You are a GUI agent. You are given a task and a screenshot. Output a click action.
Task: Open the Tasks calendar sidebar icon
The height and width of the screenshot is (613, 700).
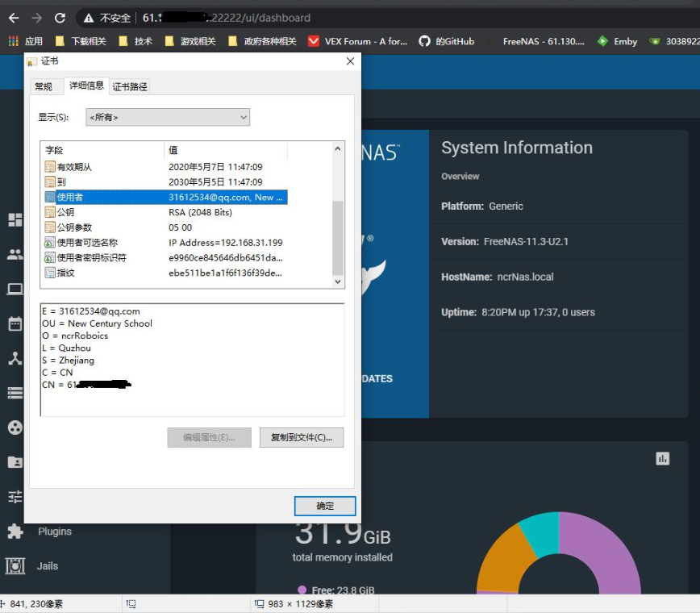click(15, 323)
